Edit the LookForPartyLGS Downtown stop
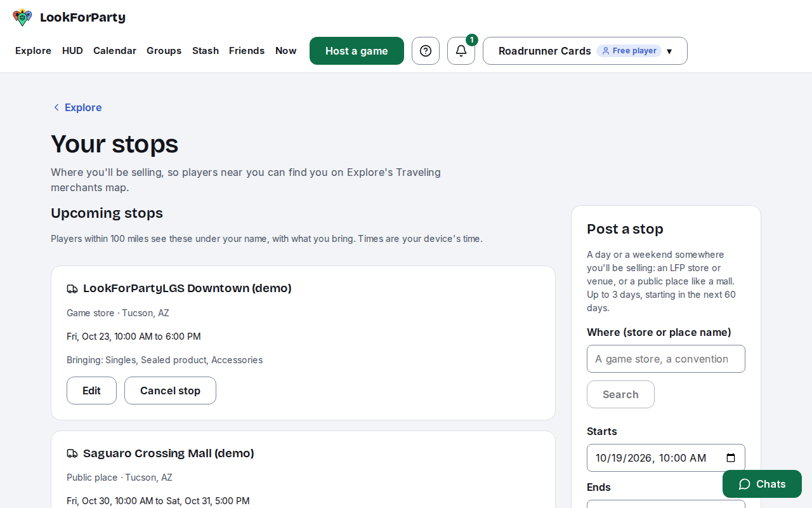 coord(91,391)
